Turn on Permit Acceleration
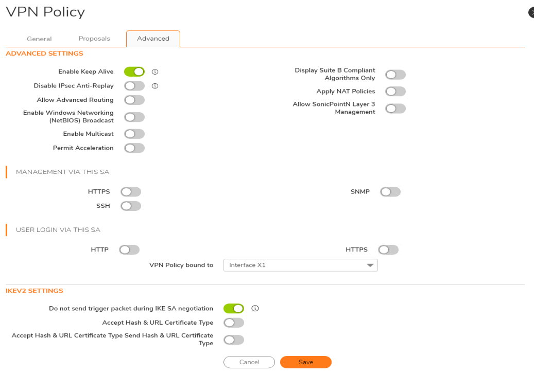 coord(134,148)
